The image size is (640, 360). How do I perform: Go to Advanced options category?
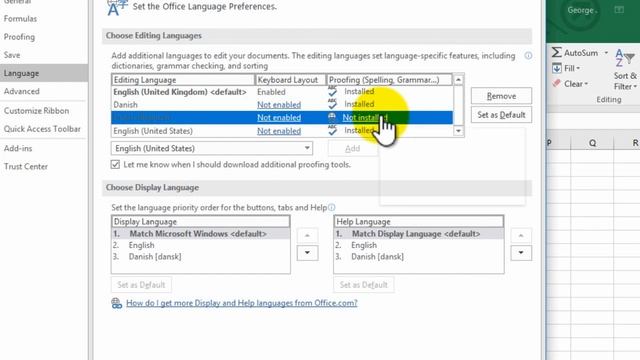click(x=22, y=91)
